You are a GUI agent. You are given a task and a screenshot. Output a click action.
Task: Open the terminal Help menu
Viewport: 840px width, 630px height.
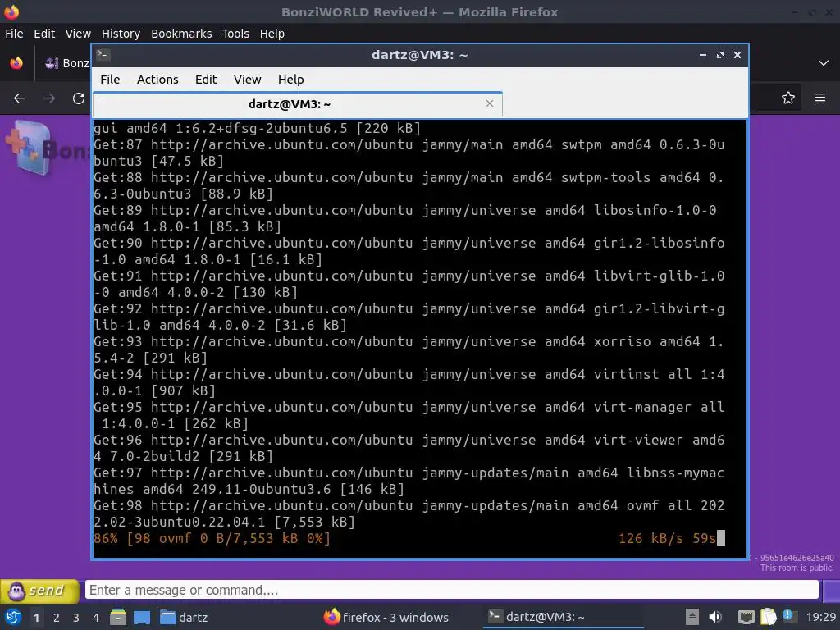(x=291, y=80)
